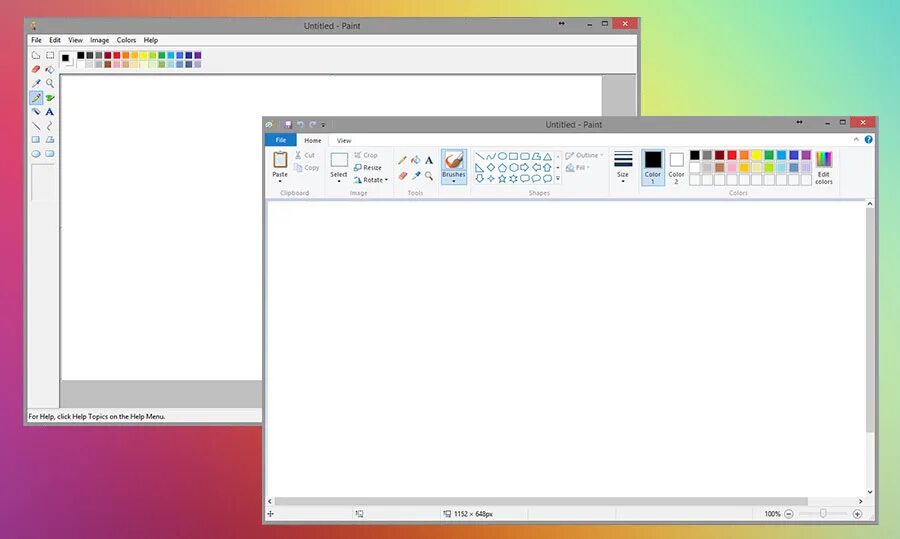Open the shape Fill dropdown
This screenshot has width=900, height=539.
(577, 168)
